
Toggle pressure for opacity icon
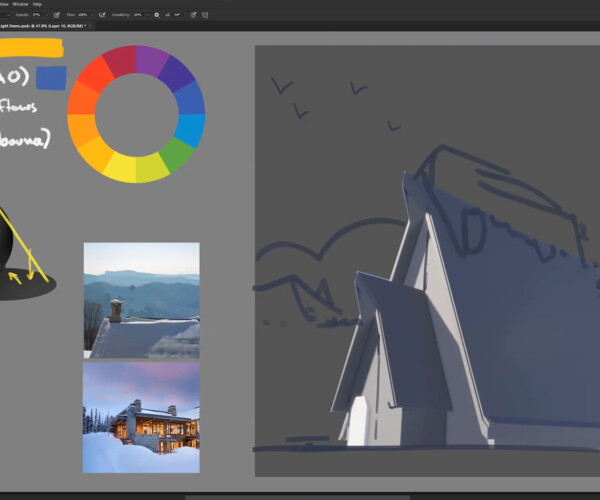tap(57, 15)
